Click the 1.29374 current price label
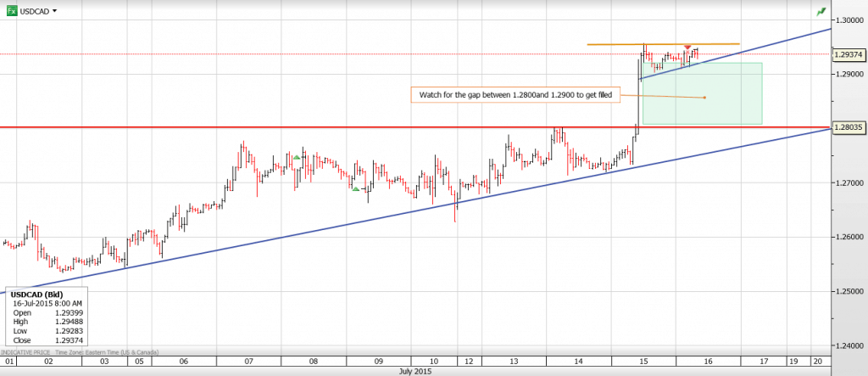Screen dimensions: 868x376 click(848, 54)
